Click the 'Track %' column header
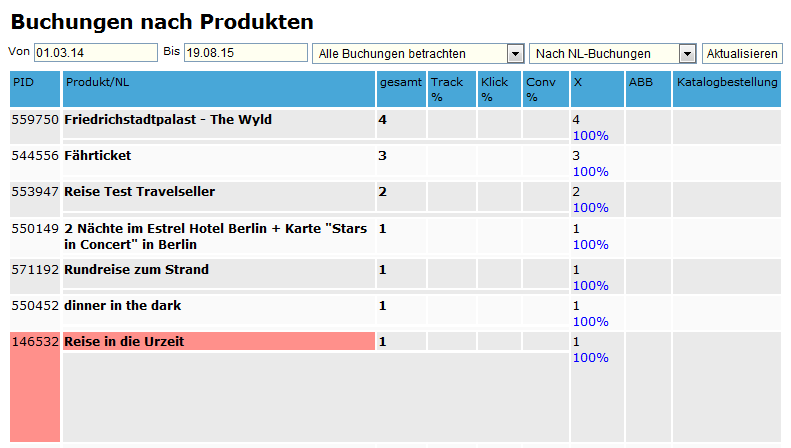Screen dimensions: 791x448 point(446,89)
